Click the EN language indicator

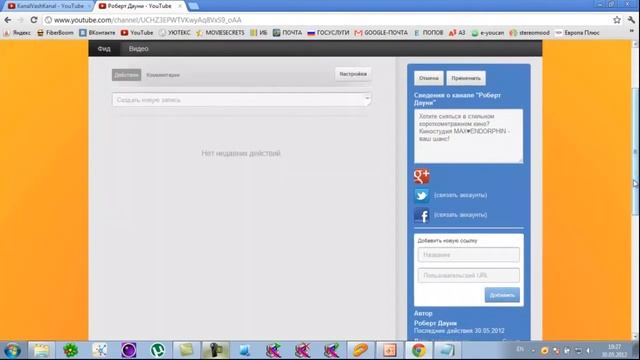[520, 349]
